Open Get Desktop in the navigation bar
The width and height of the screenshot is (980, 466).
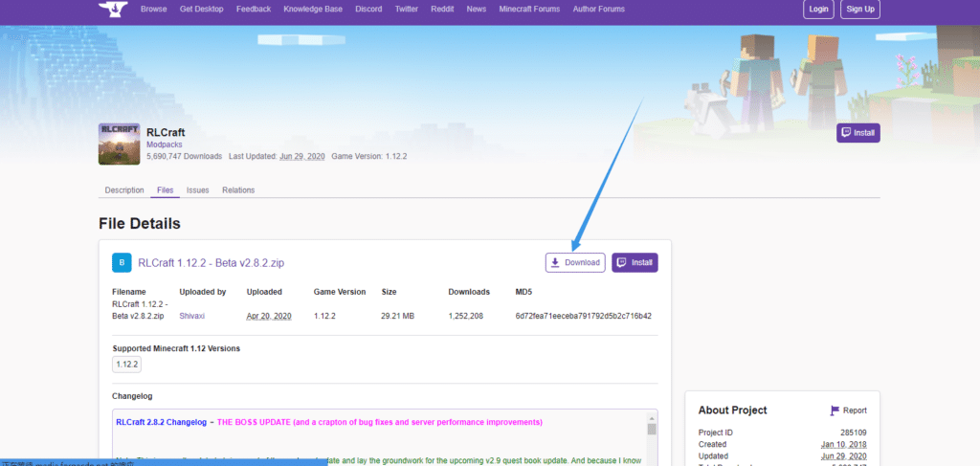point(201,10)
